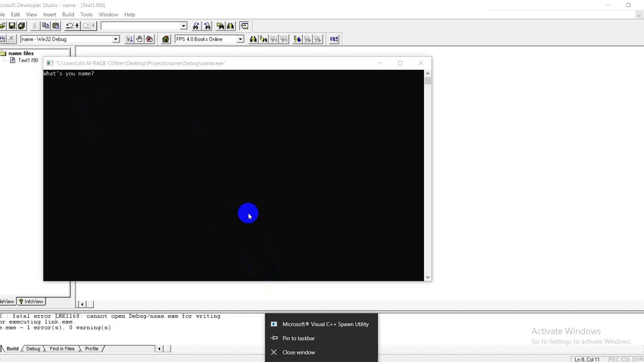Open the 'name - Win32 Debug' configuration dropdown

(116, 39)
